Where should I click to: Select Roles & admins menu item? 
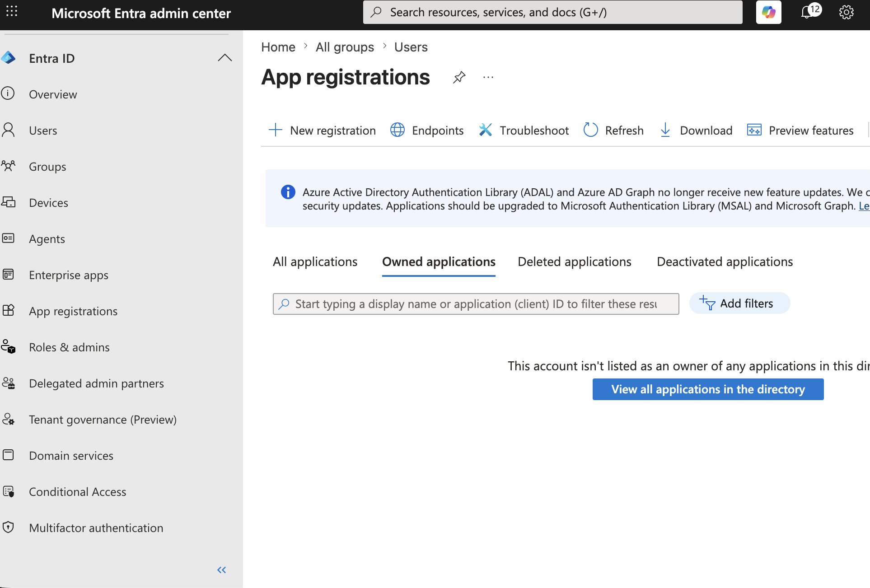[x=69, y=347]
